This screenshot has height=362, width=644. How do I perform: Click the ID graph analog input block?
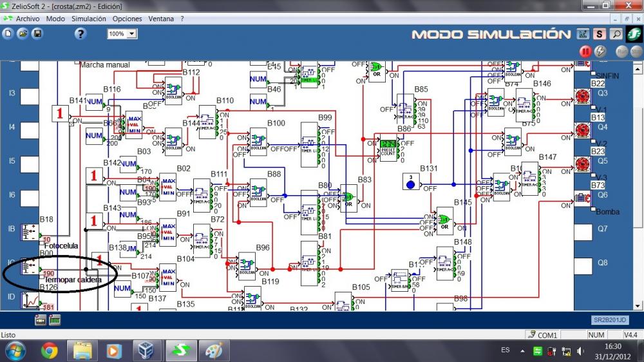(x=30, y=300)
